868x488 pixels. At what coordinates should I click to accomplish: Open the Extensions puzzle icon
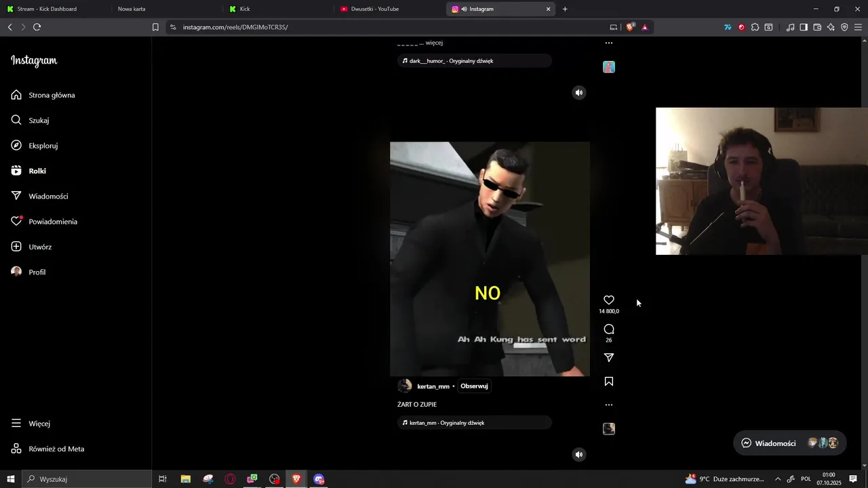(755, 27)
